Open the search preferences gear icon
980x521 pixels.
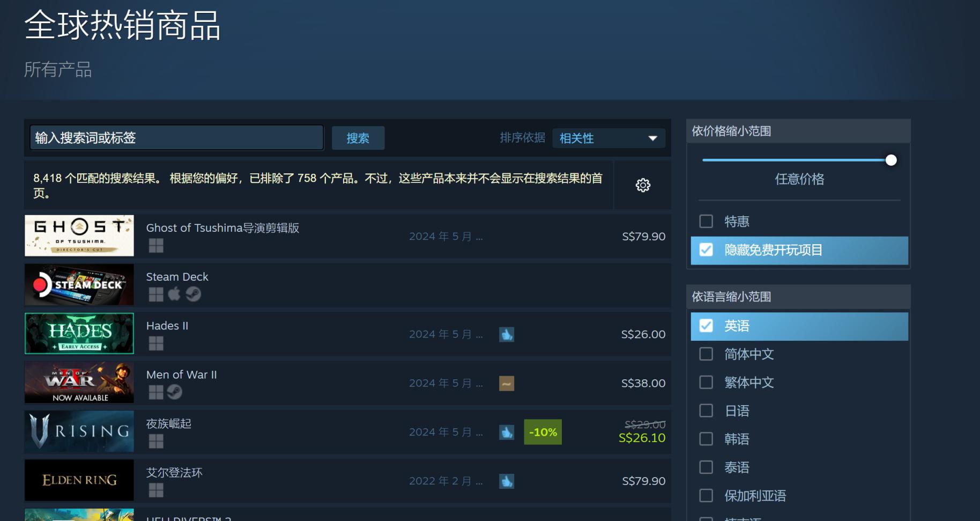click(x=643, y=185)
